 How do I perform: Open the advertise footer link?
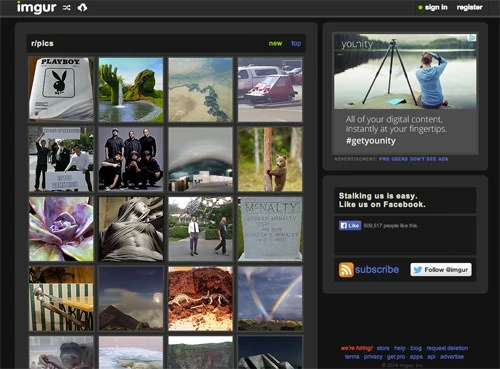(x=452, y=357)
